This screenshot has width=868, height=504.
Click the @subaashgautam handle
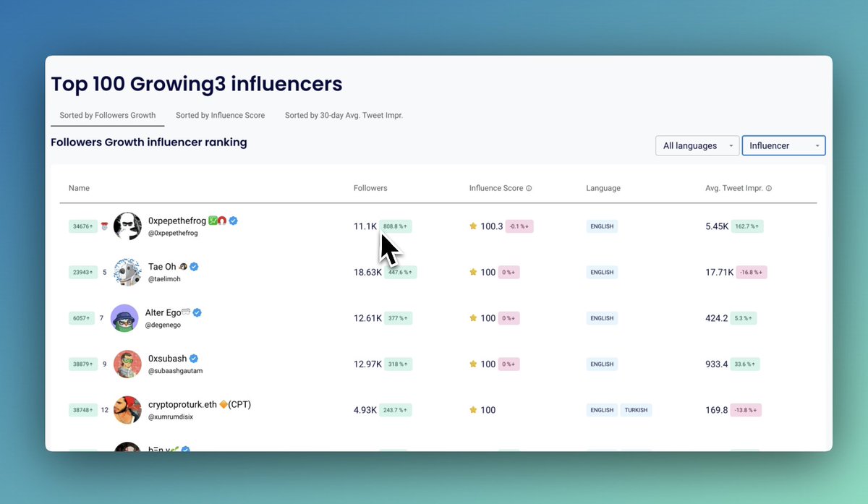pyautogui.click(x=176, y=371)
